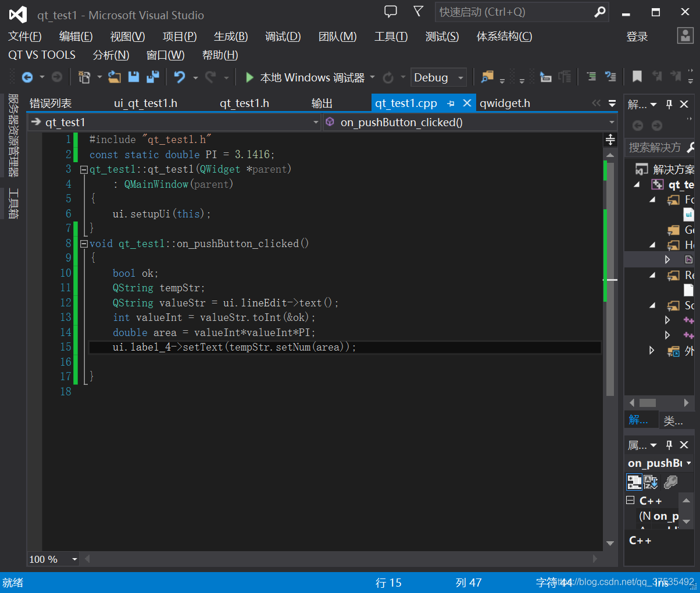Toggle pin on the qt_test1.cpp tab
Viewport: 700px width, 593px height.
tap(451, 103)
